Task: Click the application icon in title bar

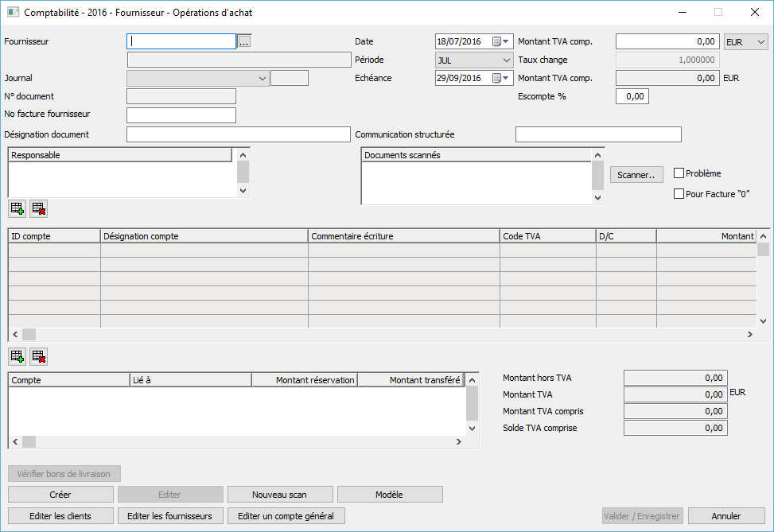Action: (12, 13)
